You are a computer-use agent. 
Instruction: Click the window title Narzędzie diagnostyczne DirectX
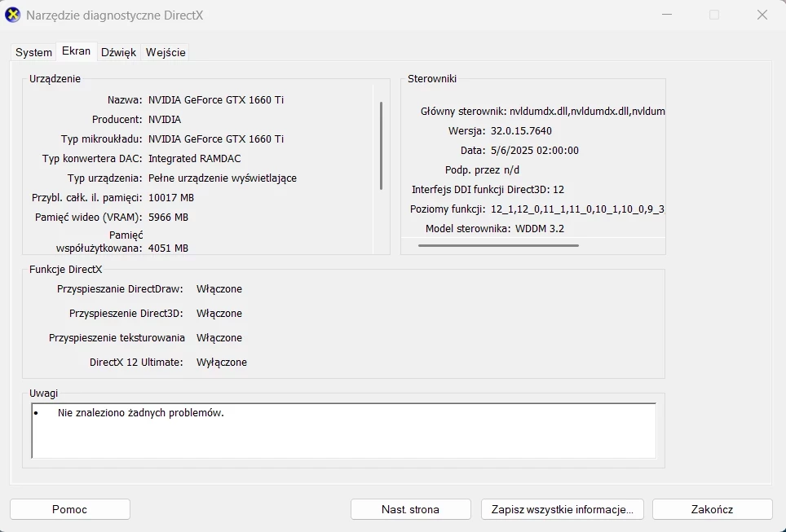coord(115,15)
